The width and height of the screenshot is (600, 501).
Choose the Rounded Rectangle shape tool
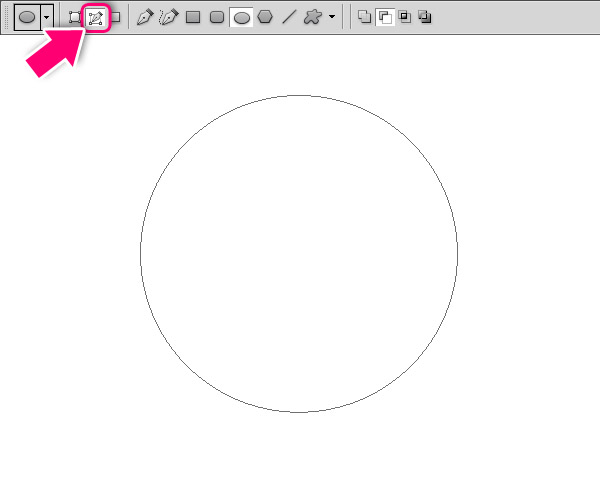click(217, 17)
